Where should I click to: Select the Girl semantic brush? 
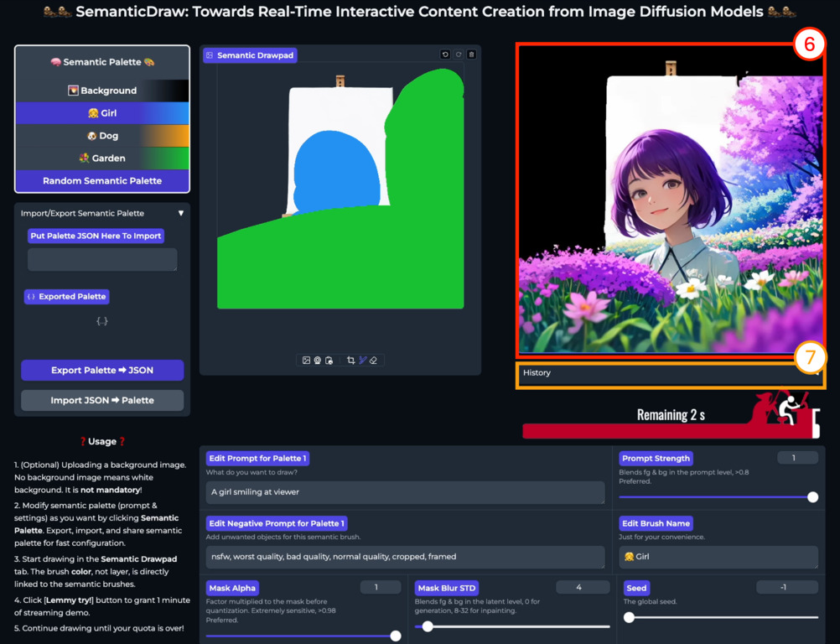(x=102, y=113)
